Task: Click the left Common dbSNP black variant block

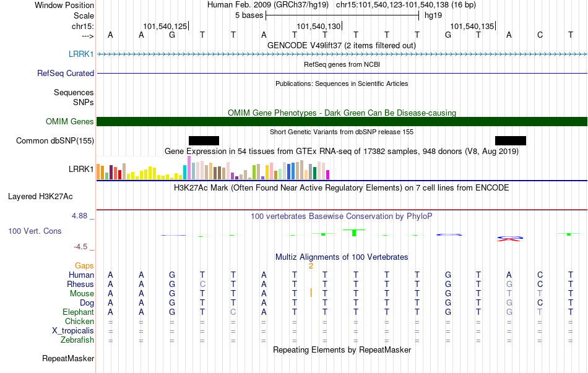Action: tap(204, 140)
